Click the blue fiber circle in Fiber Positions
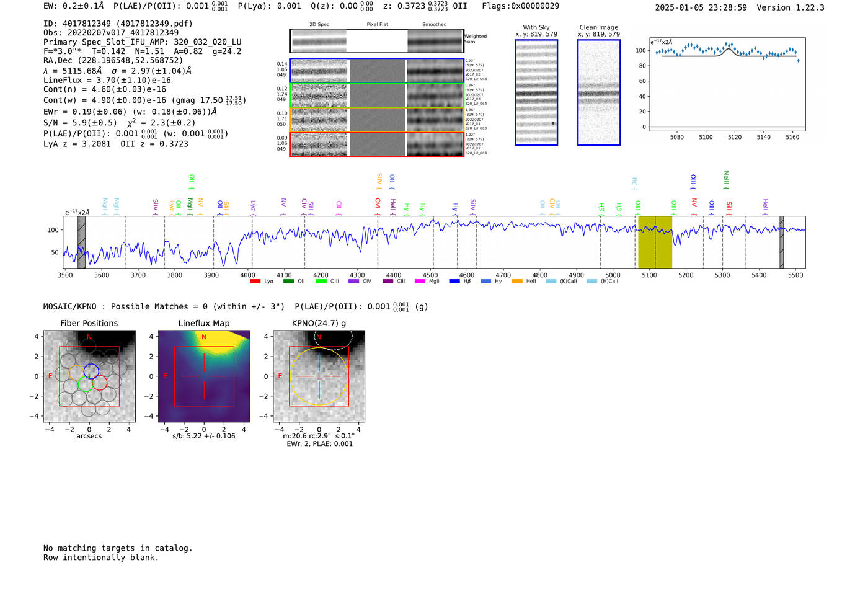Screen dimensions: 868x591 (91, 371)
